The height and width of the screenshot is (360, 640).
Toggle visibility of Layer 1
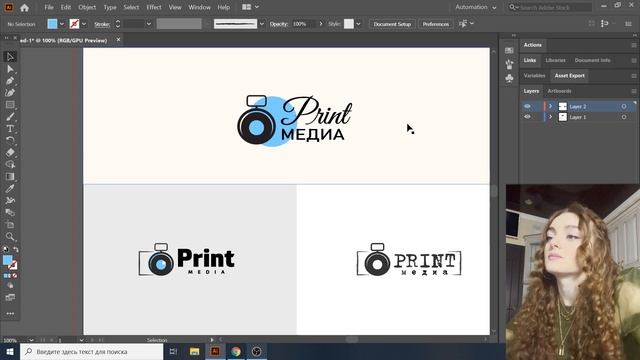click(x=527, y=117)
